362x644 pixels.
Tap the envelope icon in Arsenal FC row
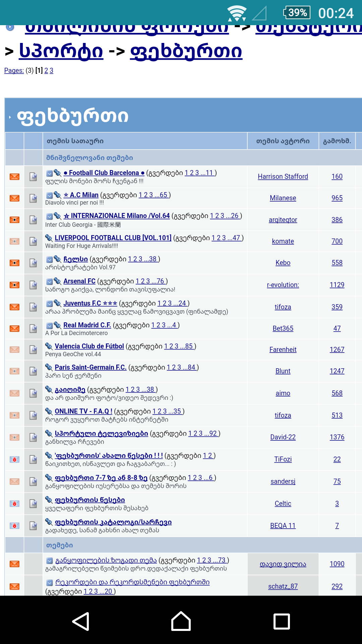[x=14, y=285]
